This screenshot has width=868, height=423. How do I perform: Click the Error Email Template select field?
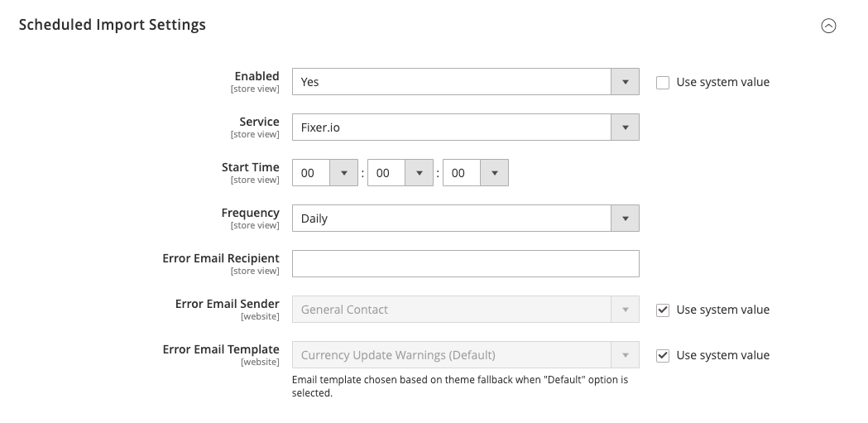[x=466, y=355]
